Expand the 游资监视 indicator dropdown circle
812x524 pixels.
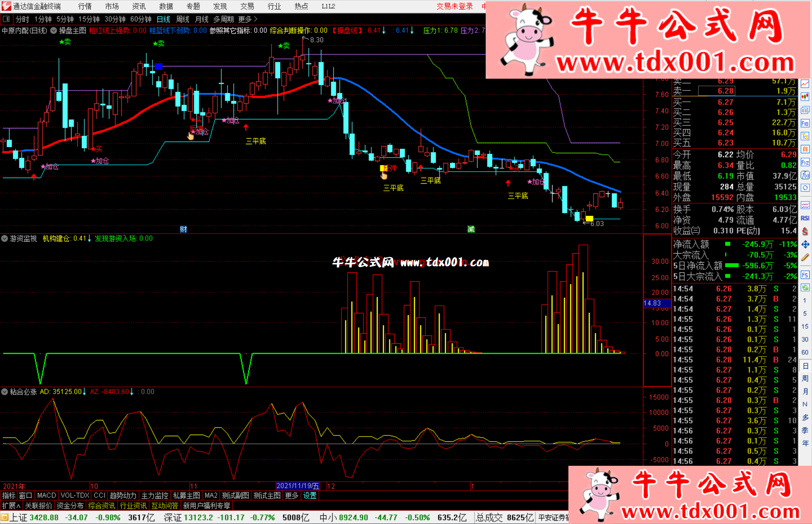coord(5,238)
